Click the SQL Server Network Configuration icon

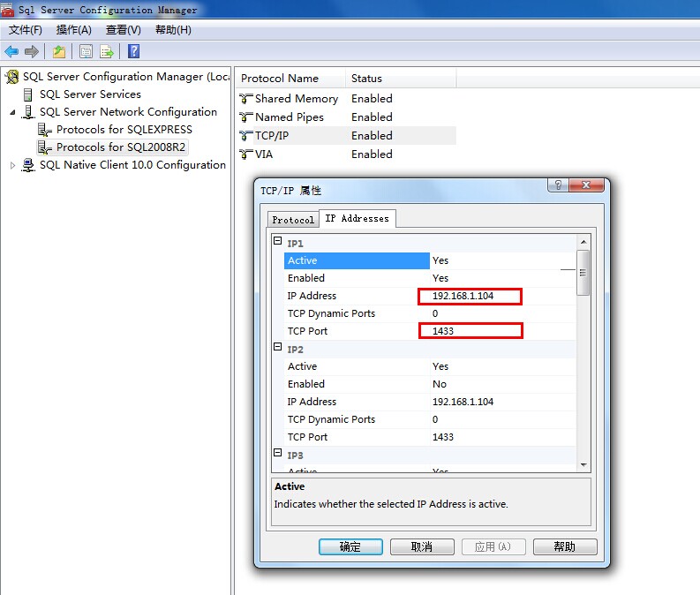pos(28,112)
